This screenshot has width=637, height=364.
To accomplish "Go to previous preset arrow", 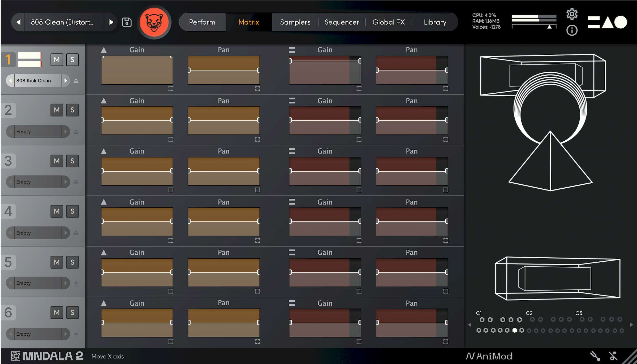I will point(18,22).
